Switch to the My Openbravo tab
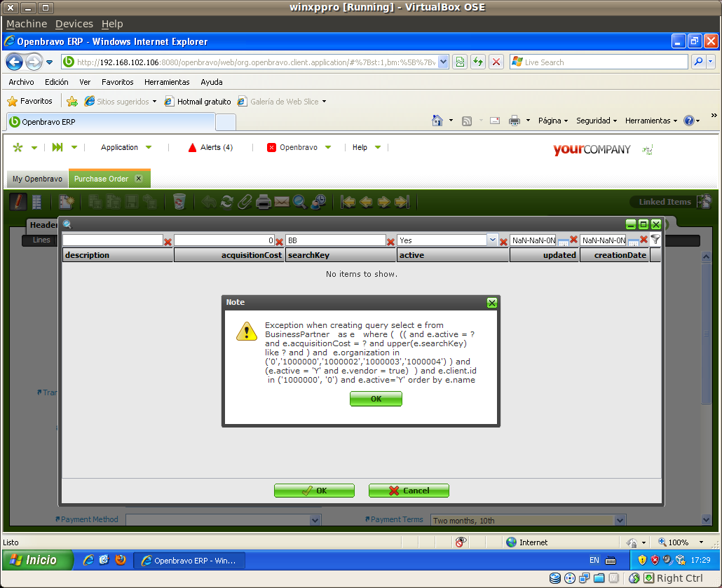722x588 pixels. (37, 179)
